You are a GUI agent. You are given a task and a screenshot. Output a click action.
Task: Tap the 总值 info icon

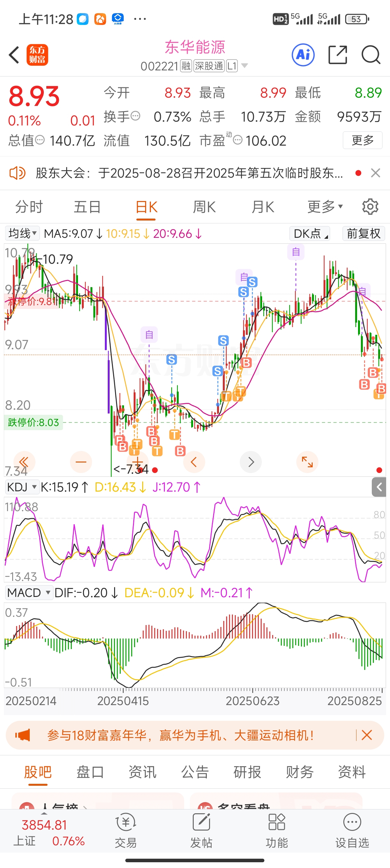[x=40, y=140]
